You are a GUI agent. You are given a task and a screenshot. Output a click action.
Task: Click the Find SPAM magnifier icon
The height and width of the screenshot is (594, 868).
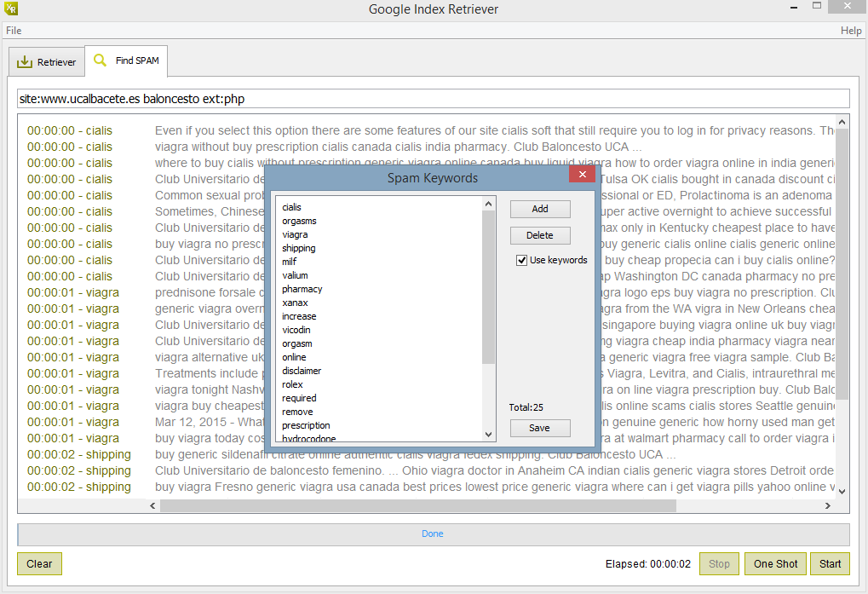(101, 61)
